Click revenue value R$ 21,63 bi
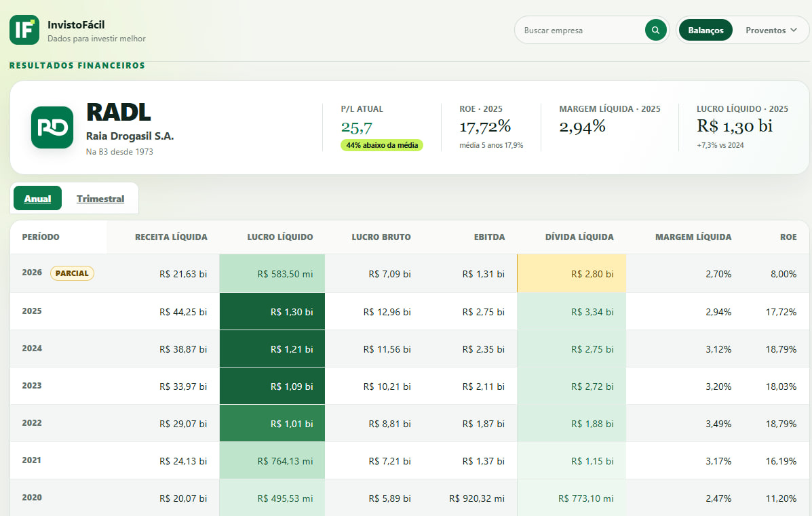Screen dimensions: 812x516 click(182, 274)
